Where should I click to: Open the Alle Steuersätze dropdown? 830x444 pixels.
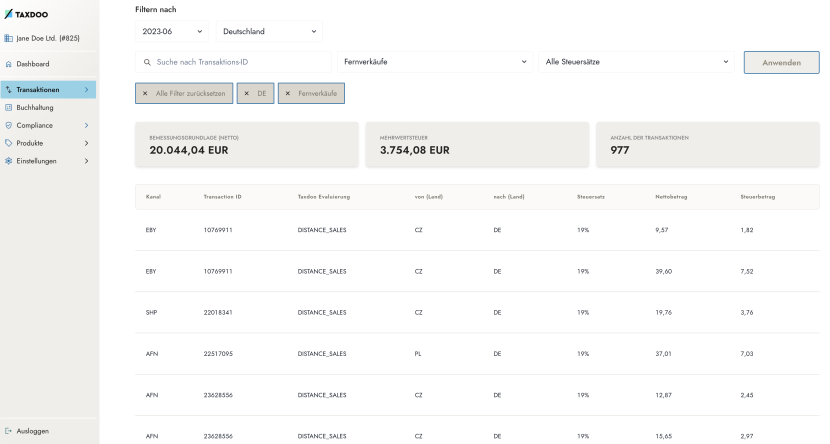point(636,62)
